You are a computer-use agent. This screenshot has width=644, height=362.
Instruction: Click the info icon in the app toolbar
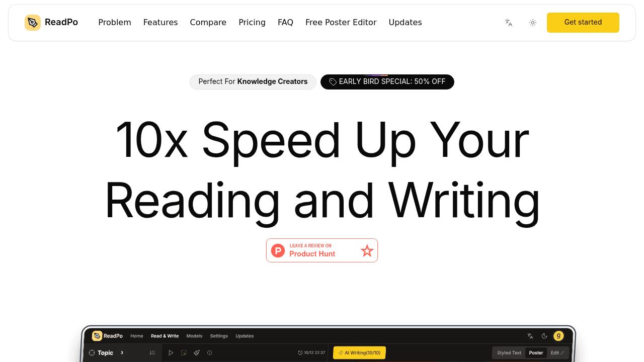(x=208, y=353)
